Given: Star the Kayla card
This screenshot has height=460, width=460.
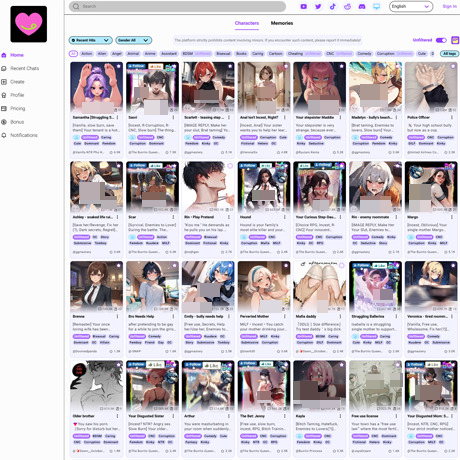Looking at the screenshot, I should pyautogui.click(x=341, y=365).
